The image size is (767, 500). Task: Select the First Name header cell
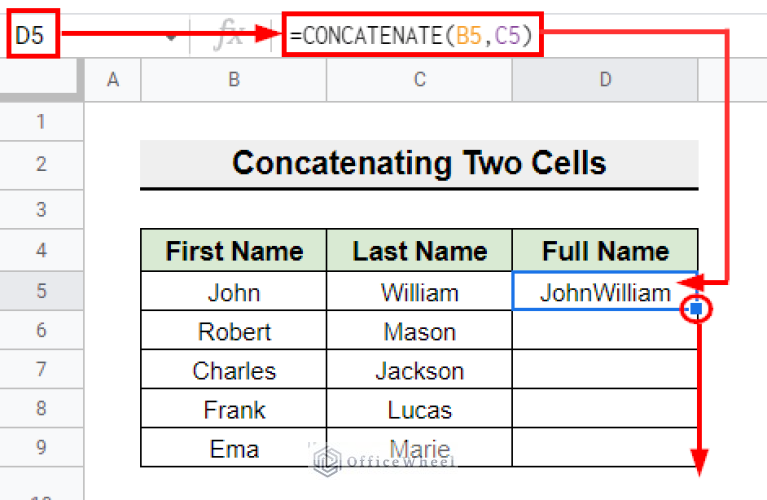pos(234,250)
